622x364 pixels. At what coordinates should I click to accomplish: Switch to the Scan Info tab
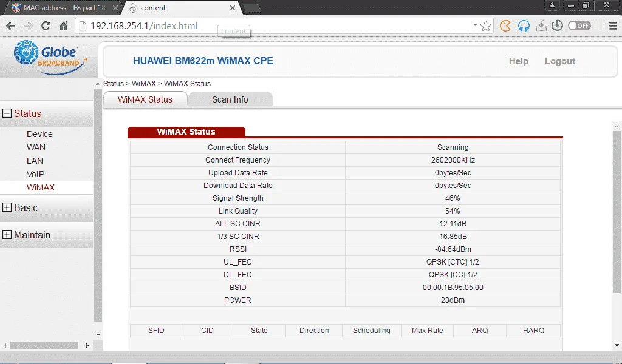click(x=230, y=99)
